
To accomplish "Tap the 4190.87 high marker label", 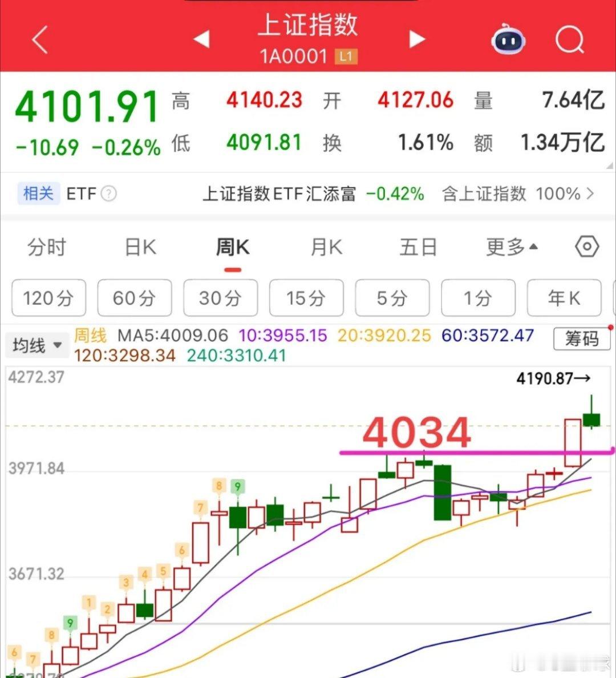I will [x=553, y=379].
